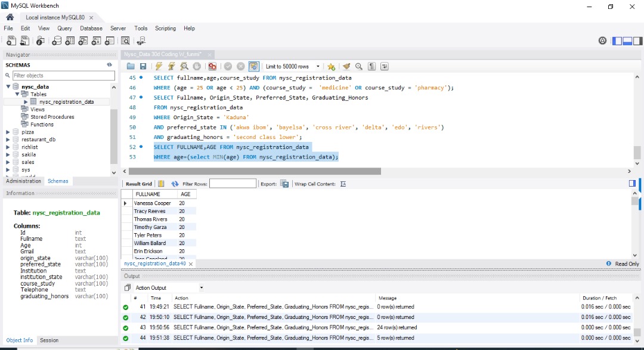Create a new stored procedure icon

click(96, 41)
